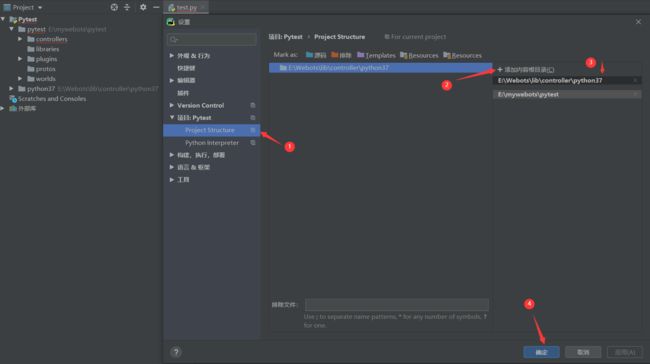The width and height of the screenshot is (650, 364).
Task: Click the Pytest breadcrumb in settings header
Action: tap(286, 37)
